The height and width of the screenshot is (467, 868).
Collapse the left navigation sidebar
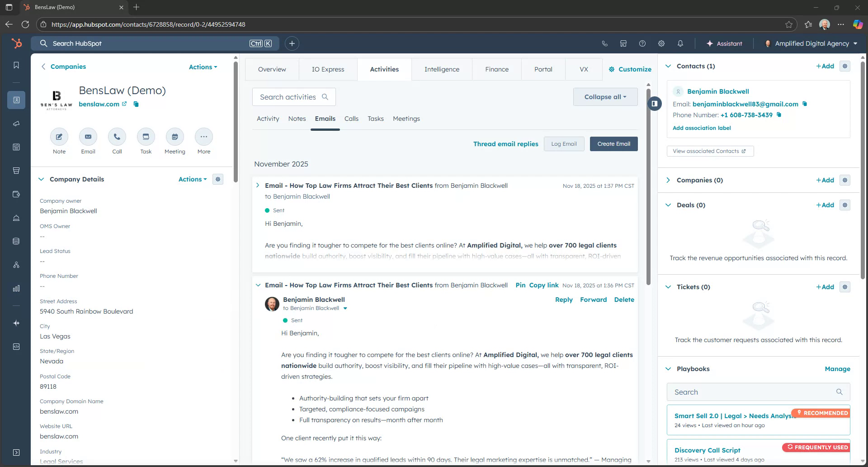pos(16,453)
